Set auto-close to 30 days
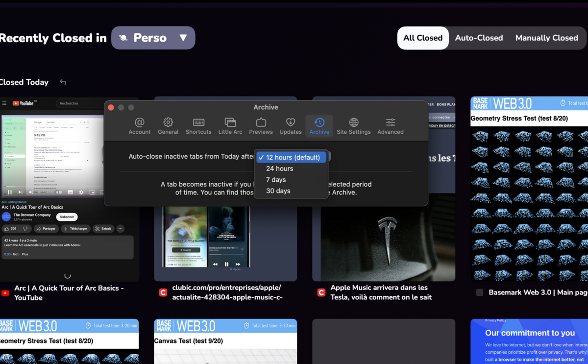The height and width of the screenshot is (364, 588). (292, 191)
